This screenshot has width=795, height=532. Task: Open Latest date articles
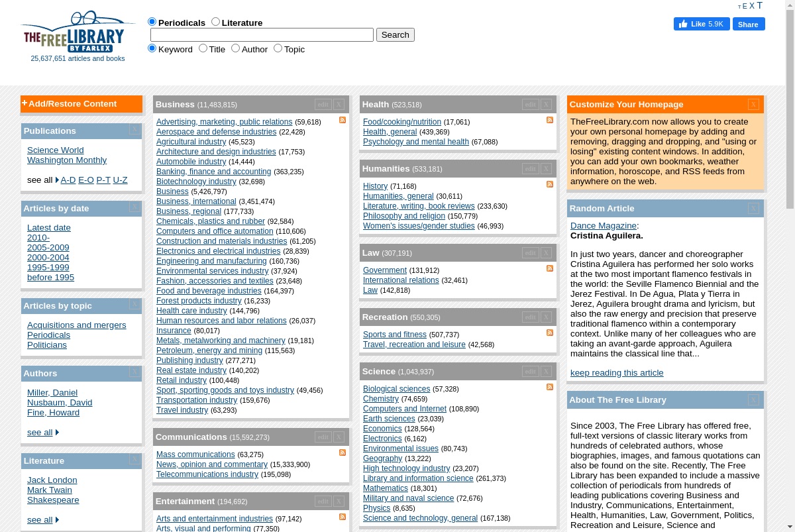click(x=49, y=227)
